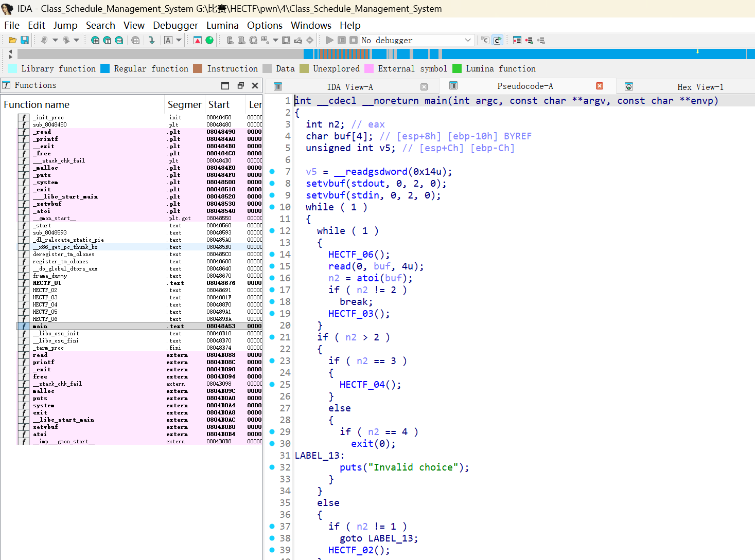This screenshot has width=755, height=560.
Task: Pause the process via the pause icon
Action: tap(341, 40)
